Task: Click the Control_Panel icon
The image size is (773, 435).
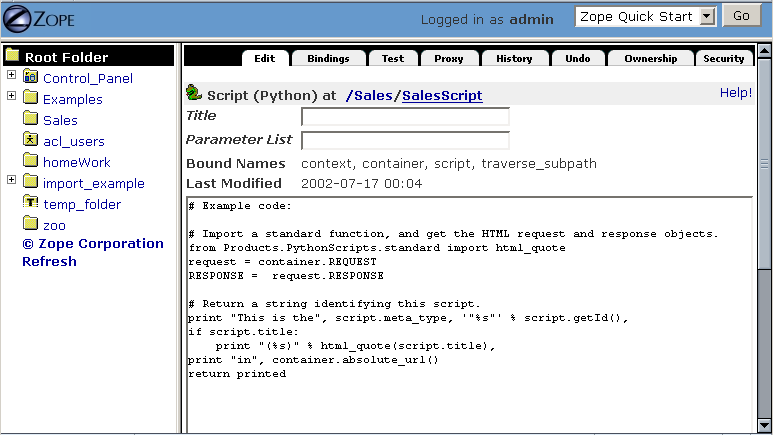Action: 31,77
